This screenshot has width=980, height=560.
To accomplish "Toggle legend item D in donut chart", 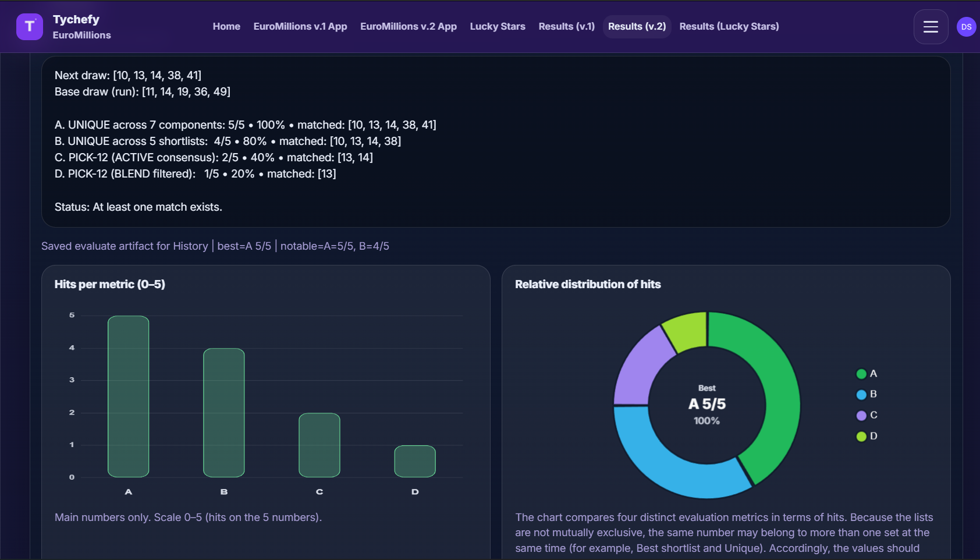I will coord(867,437).
